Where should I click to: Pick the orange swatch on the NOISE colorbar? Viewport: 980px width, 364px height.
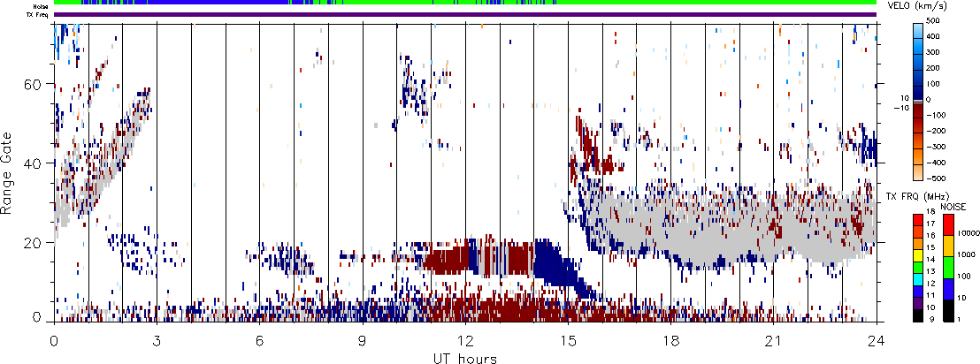point(949,246)
